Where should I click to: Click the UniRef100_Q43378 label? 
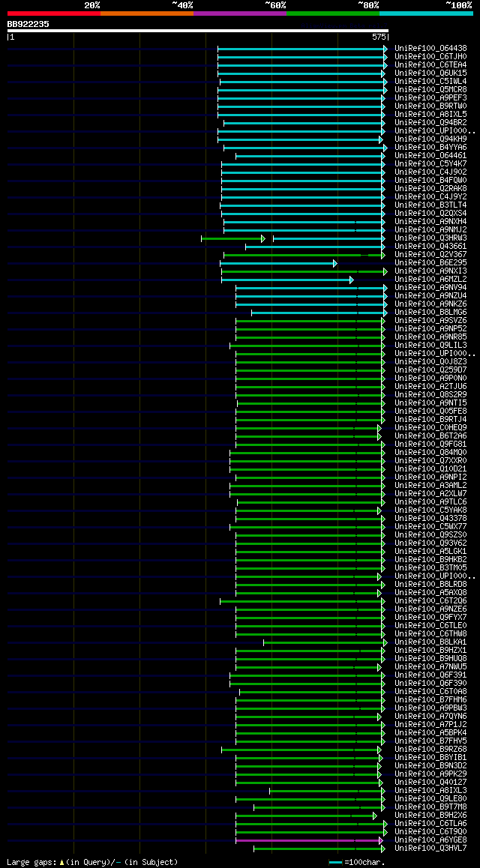coord(430,519)
